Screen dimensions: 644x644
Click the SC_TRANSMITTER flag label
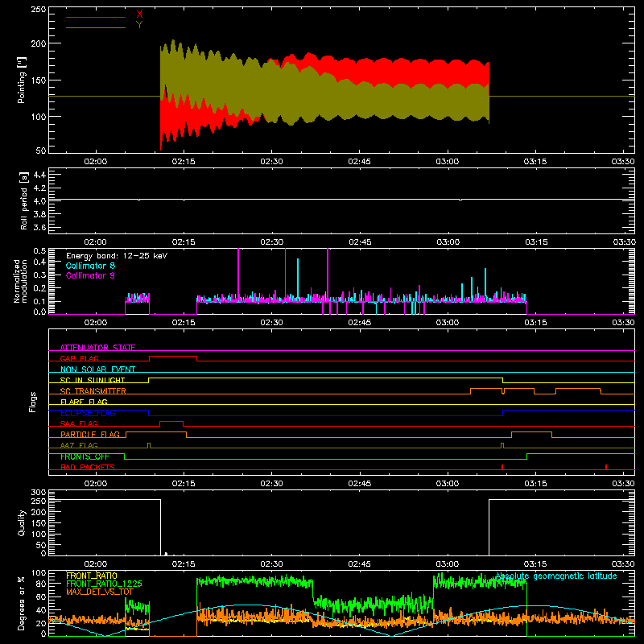pyautogui.click(x=93, y=391)
